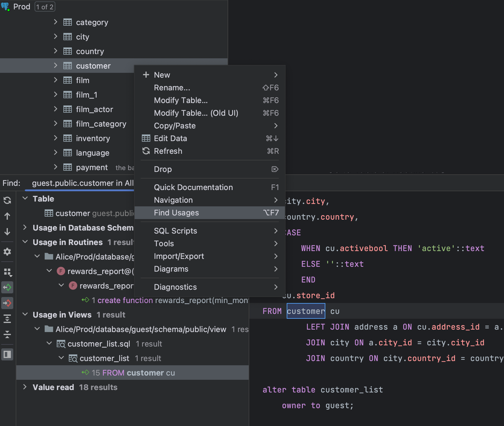Collapse the Usage in Views group
Viewport: 504px width, 426px height.
(25, 315)
